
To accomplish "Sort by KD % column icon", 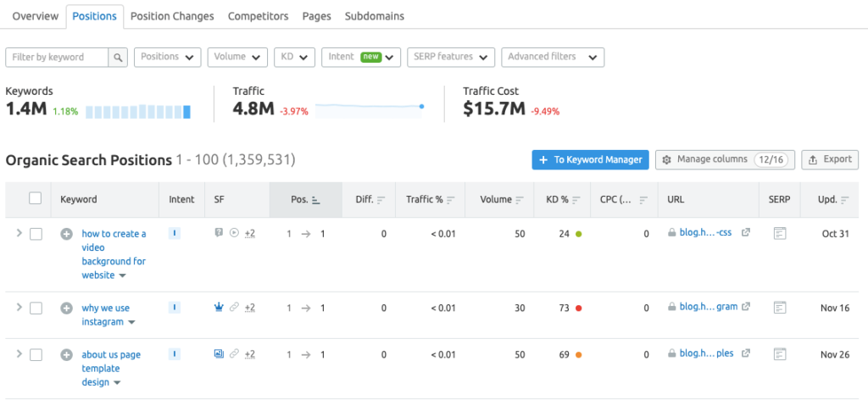I will [576, 200].
